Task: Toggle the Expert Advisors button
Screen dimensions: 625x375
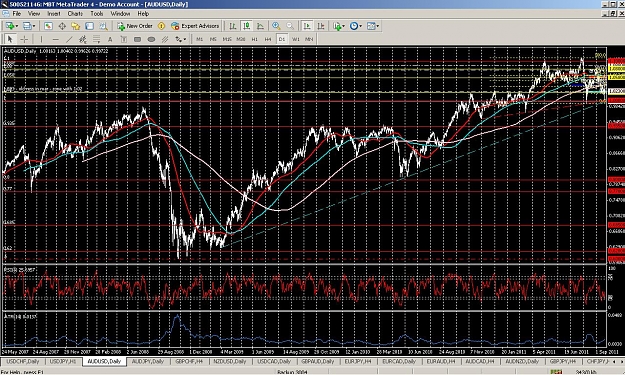Action: click(x=195, y=26)
